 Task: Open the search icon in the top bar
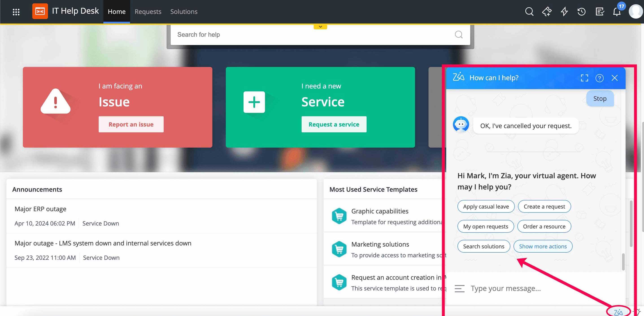(x=529, y=11)
